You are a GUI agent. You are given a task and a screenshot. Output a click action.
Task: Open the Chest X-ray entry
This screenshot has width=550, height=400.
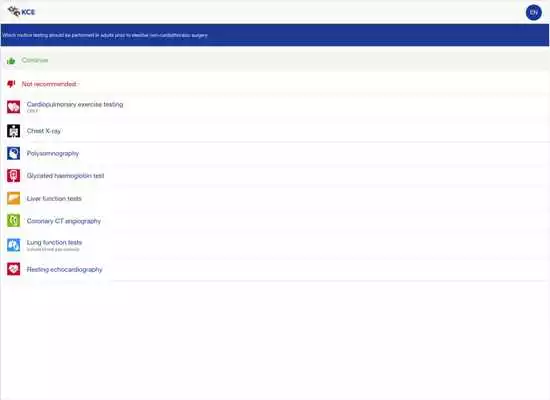click(44, 131)
